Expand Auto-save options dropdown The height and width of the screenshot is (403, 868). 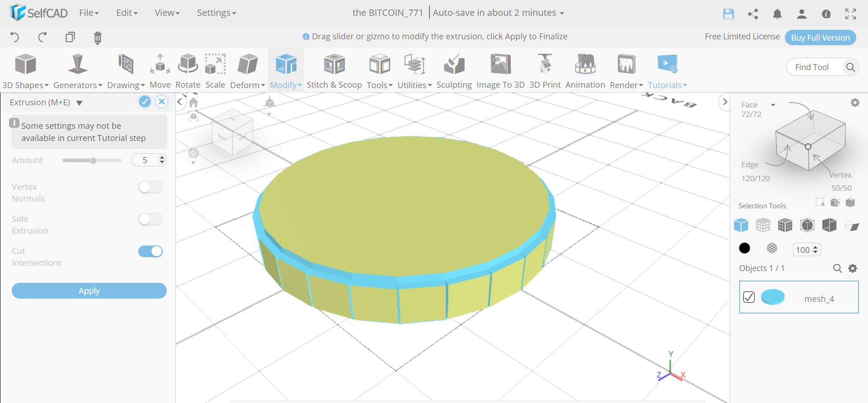pyautogui.click(x=562, y=13)
